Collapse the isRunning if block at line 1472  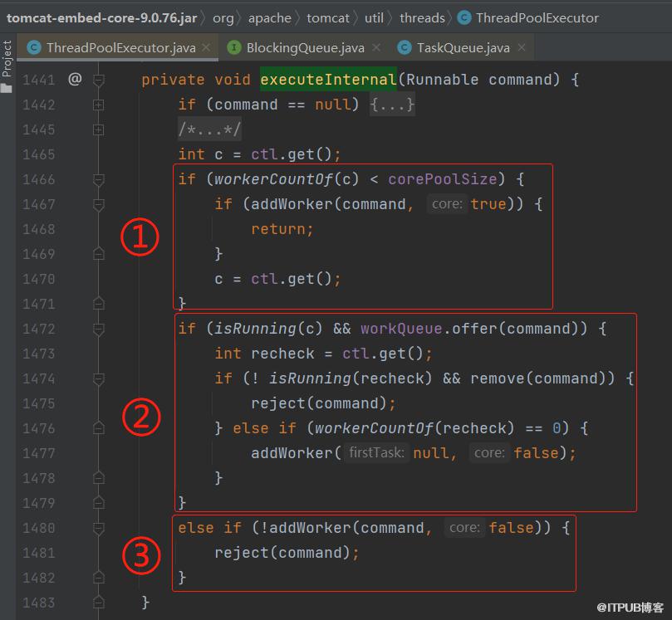(x=99, y=329)
